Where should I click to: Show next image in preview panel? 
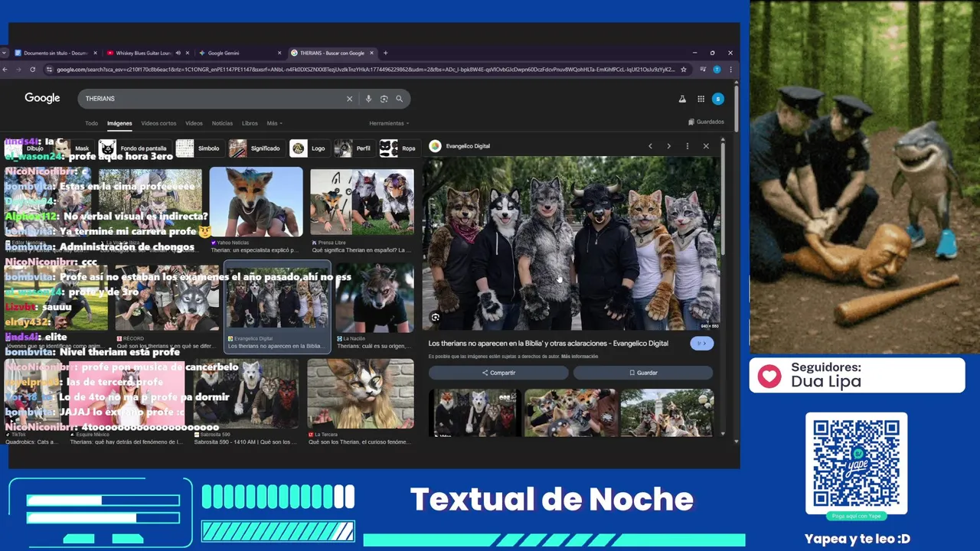[668, 146]
